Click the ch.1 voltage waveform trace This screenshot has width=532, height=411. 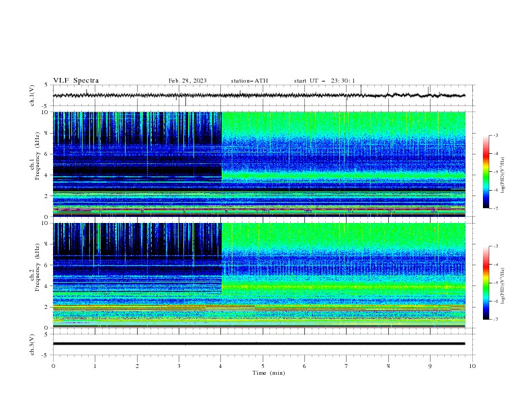(259, 95)
